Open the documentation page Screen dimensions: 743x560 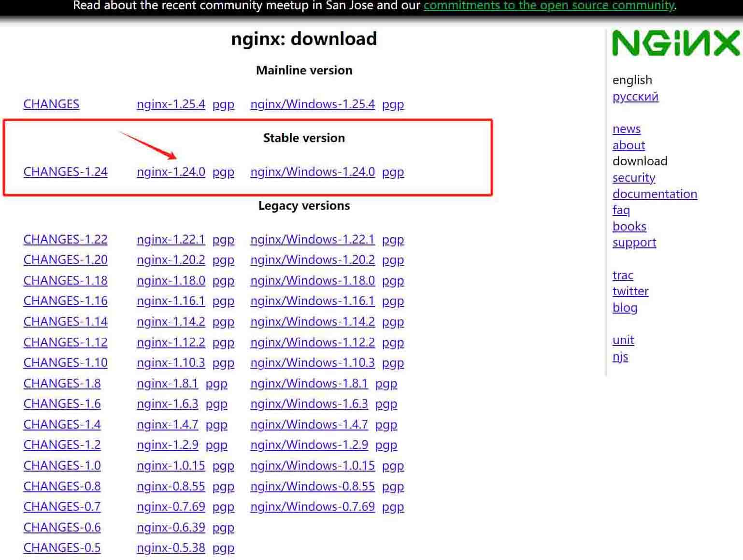[x=655, y=194]
